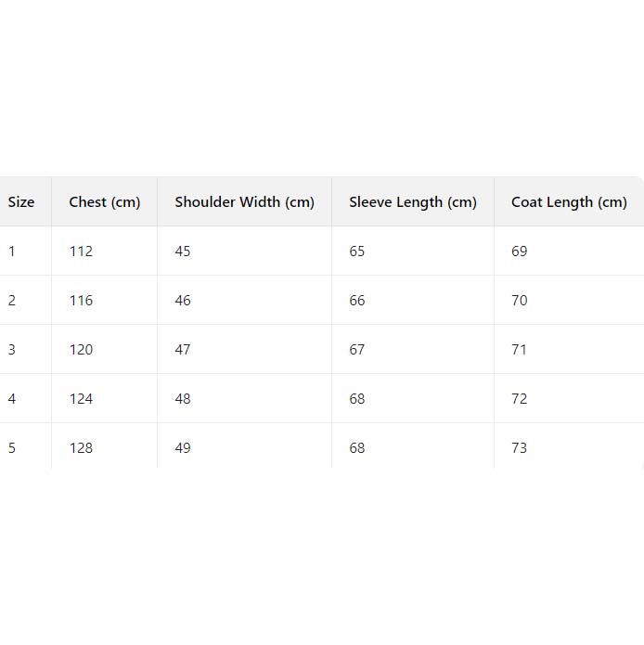Screen dimensions: 644x645
Task: Select the chest value 116
Action: pos(81,301)
